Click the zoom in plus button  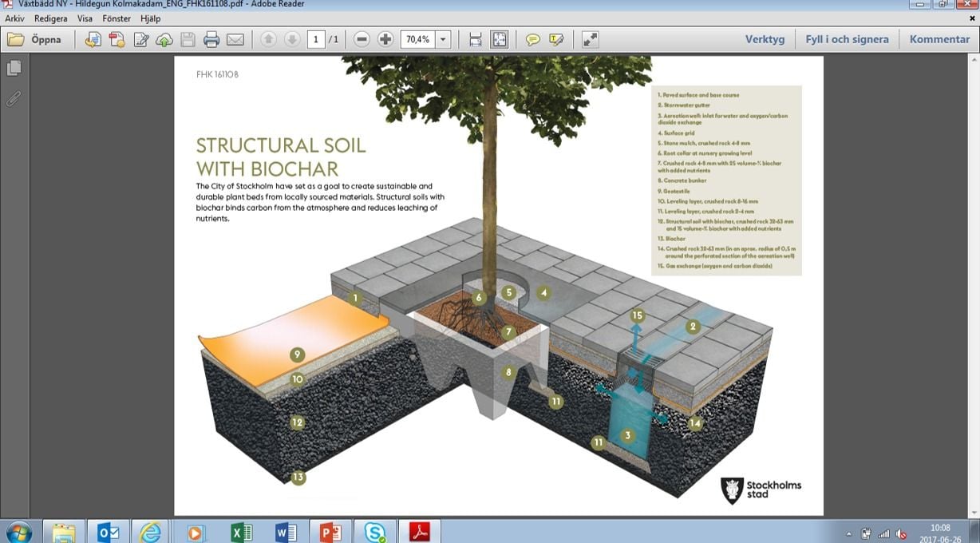tap(385, 39)
